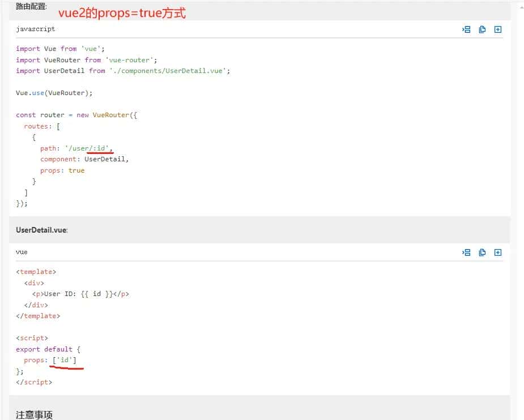Click the red 'vue2的props=true方式' annotation

pos(122,12)
